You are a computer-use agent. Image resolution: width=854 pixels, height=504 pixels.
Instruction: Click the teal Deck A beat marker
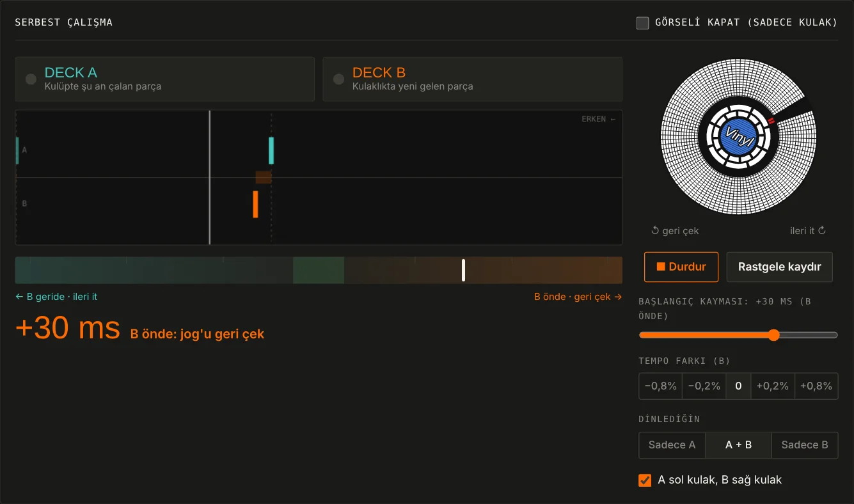click(x=271, y=150)
